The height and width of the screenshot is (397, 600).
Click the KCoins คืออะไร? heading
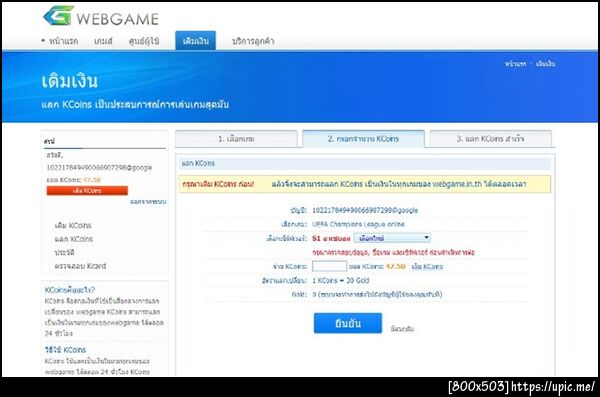pyautogui.click(x=70, y=290)
